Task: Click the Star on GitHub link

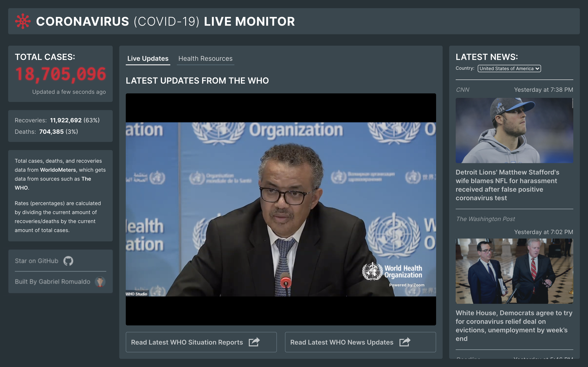Action: pyautogui.click(x=37, y=261)
